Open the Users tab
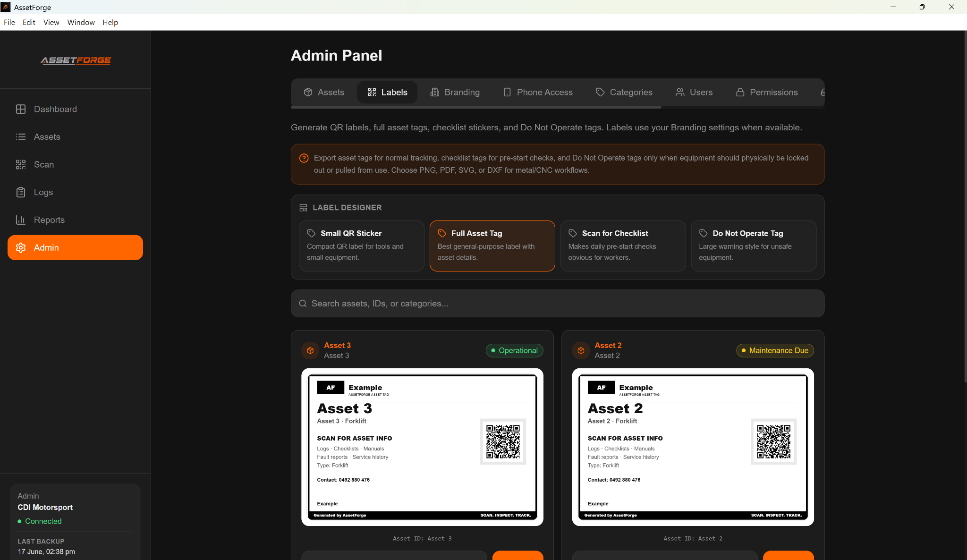 coord(694,92)
